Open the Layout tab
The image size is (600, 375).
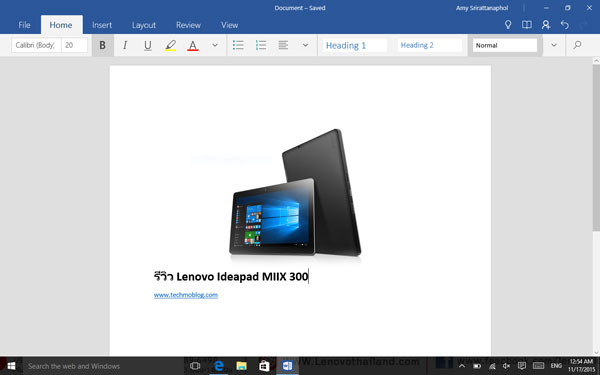point(144,25)
